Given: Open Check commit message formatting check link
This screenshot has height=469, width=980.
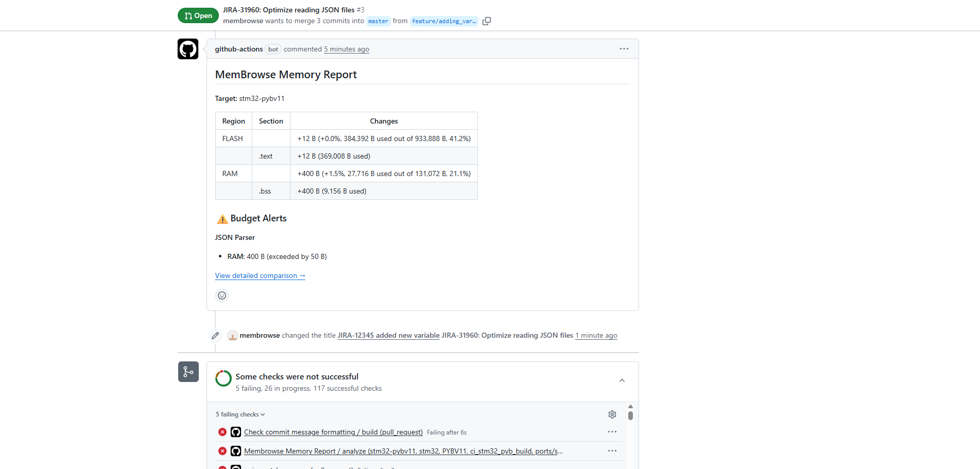Looking at the screenshot, I should coord(333,432).
